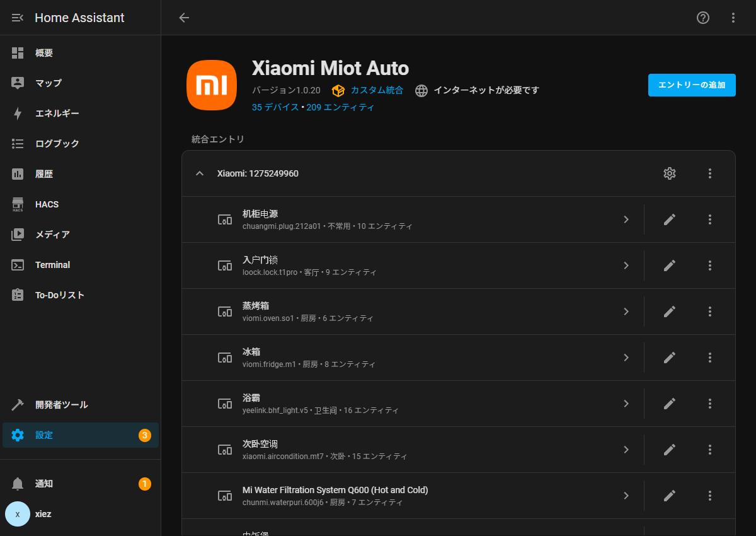Click the device icon beside 冰箱
The width and height of the screenshot is (756, 536).
tap(225, 358)
